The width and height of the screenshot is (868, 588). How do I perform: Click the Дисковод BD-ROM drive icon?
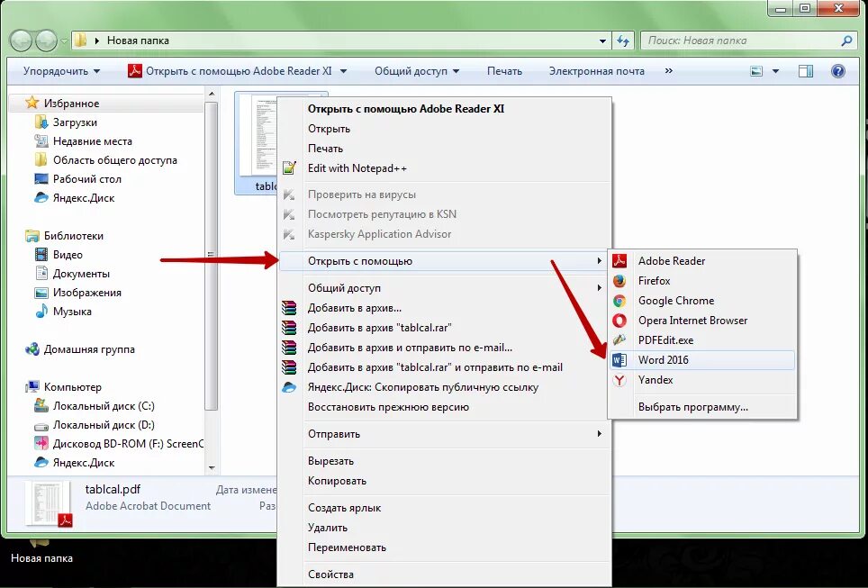coord(41,444)
